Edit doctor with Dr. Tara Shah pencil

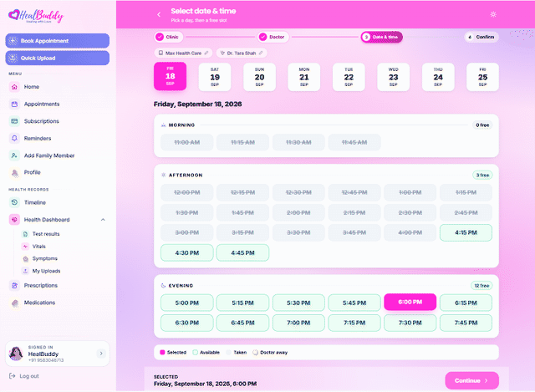(x=261, y=53)
